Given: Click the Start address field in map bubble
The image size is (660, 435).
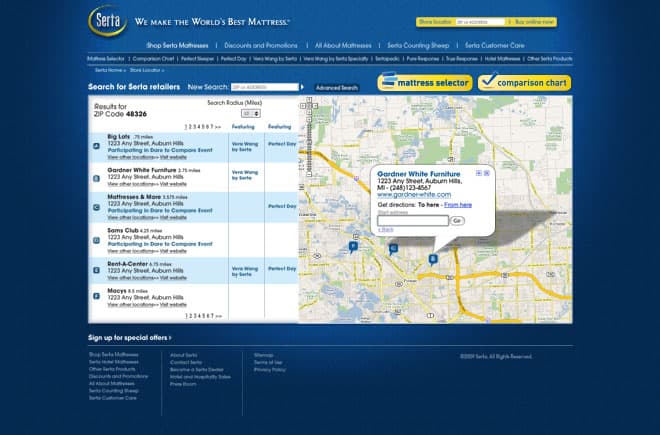Looking at the screenshot, I should tap(413, 221).
